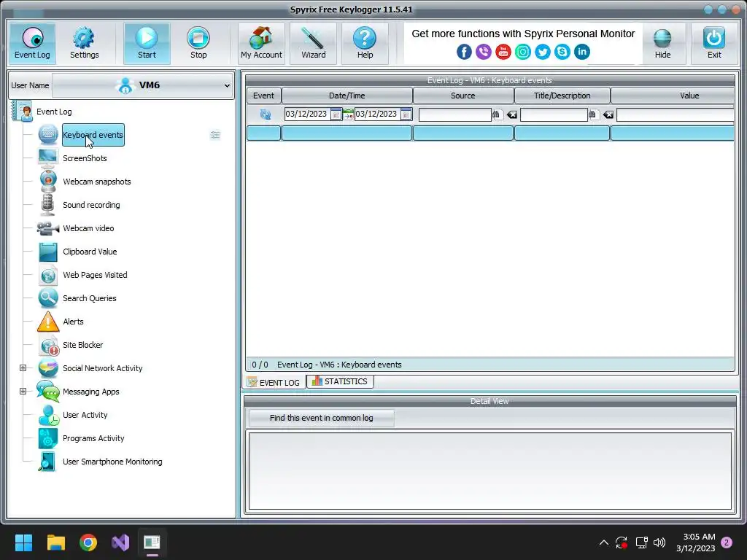Sort by the Value column header

point(673,96)
